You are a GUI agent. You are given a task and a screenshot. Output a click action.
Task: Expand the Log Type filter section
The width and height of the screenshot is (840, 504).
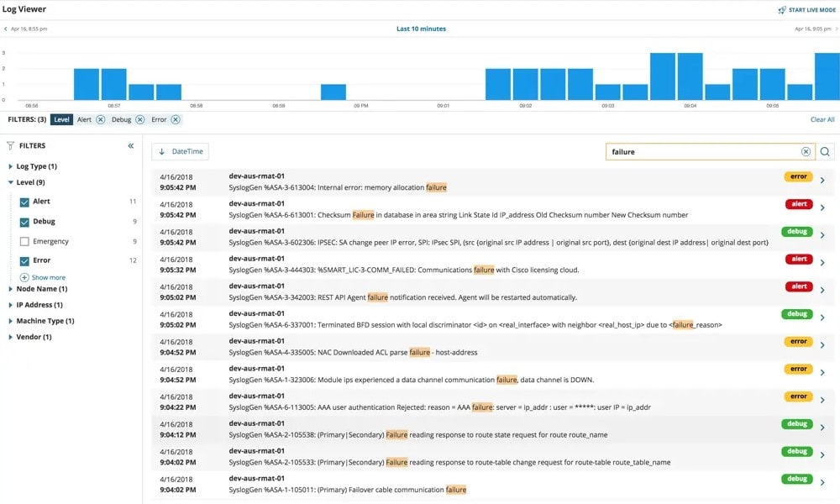click(12, 166)
